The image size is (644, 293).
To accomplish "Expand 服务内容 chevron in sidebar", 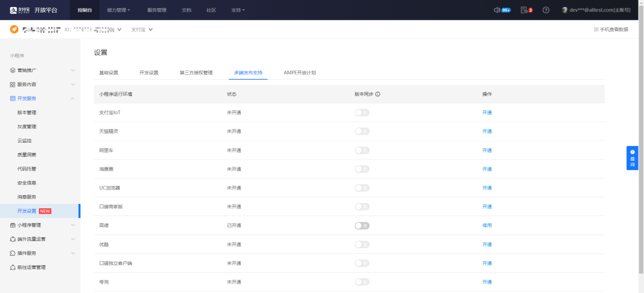I will tap(73, 85).
